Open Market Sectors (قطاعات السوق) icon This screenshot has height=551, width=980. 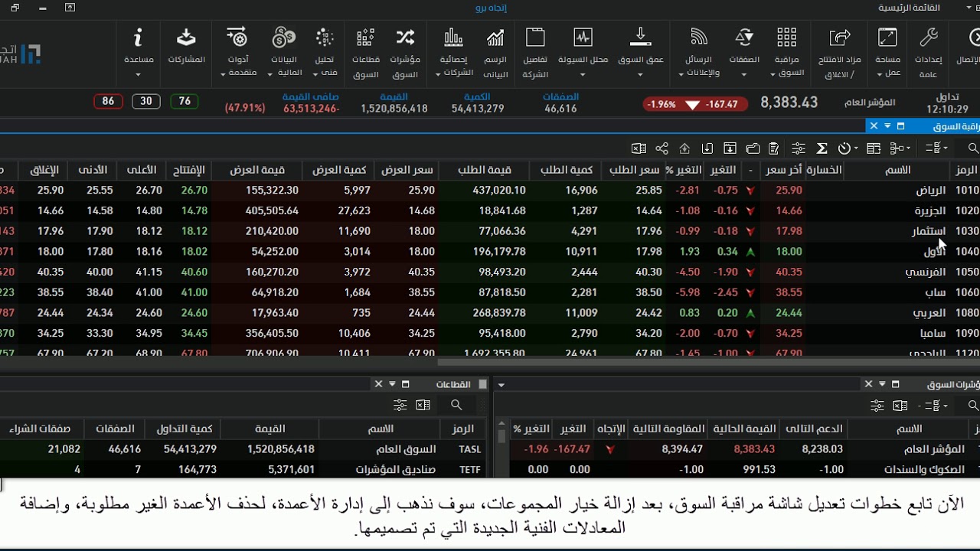coord(366,37)
